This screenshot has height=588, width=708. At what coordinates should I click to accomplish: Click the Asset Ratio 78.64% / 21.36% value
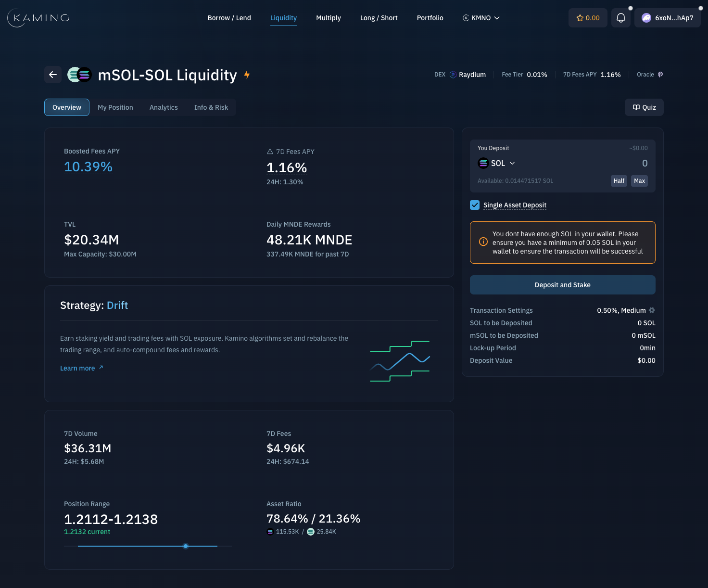tap(313, 519)
